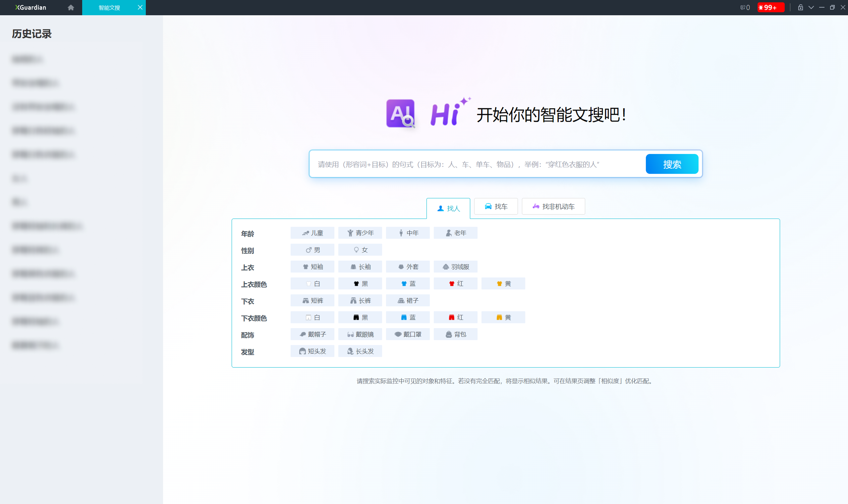This screenshot has width=848, height=504.
Task: Click the lock screen icon
Action: tap(800, 8)
